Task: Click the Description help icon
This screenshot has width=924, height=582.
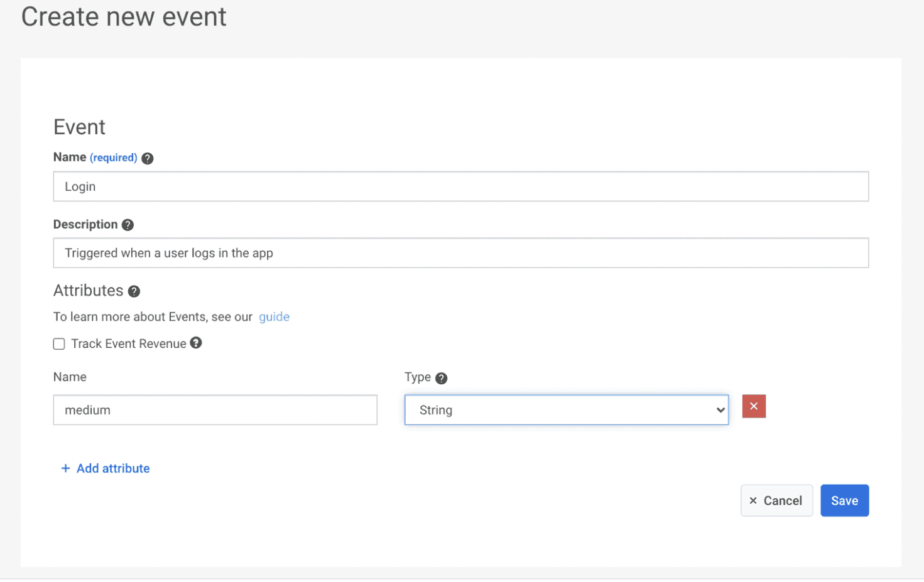Action: [128, 224]
